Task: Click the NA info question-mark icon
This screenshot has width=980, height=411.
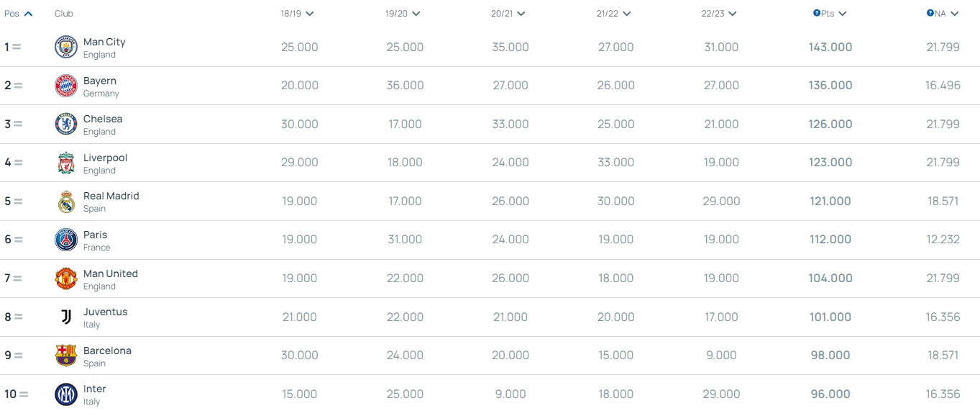Action: (930, 13)
